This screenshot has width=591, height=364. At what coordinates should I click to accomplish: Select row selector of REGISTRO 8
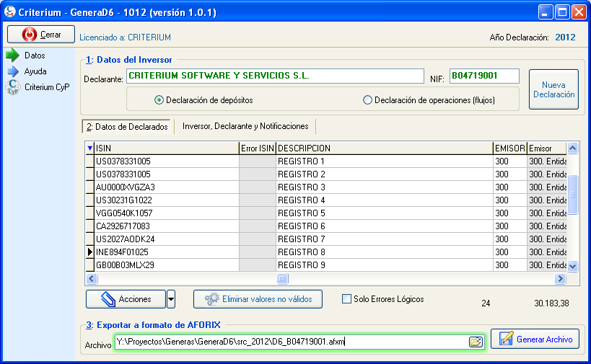coord(89,252)
